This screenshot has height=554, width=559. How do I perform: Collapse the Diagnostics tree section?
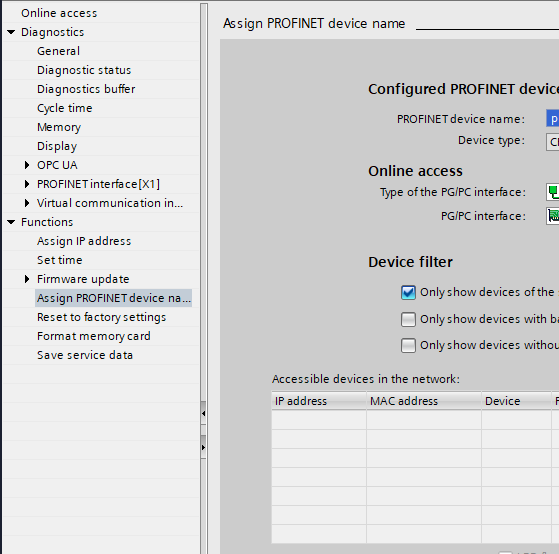click(11, 32)
